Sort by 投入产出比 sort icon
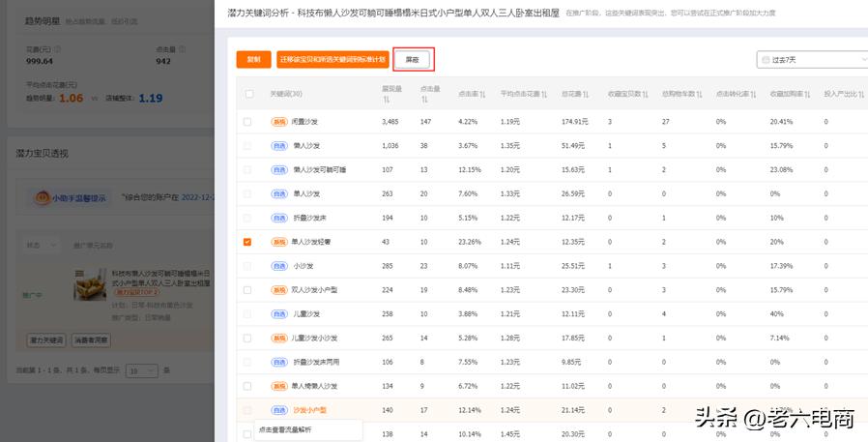This screenshot has width=868, height=442. click(x=862, y=94)
